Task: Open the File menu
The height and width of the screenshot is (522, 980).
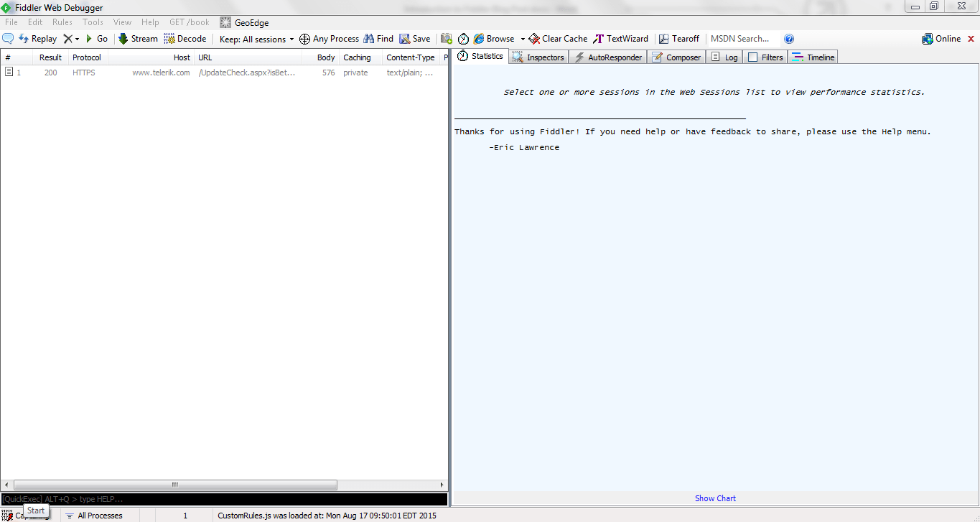Action: 11,22
